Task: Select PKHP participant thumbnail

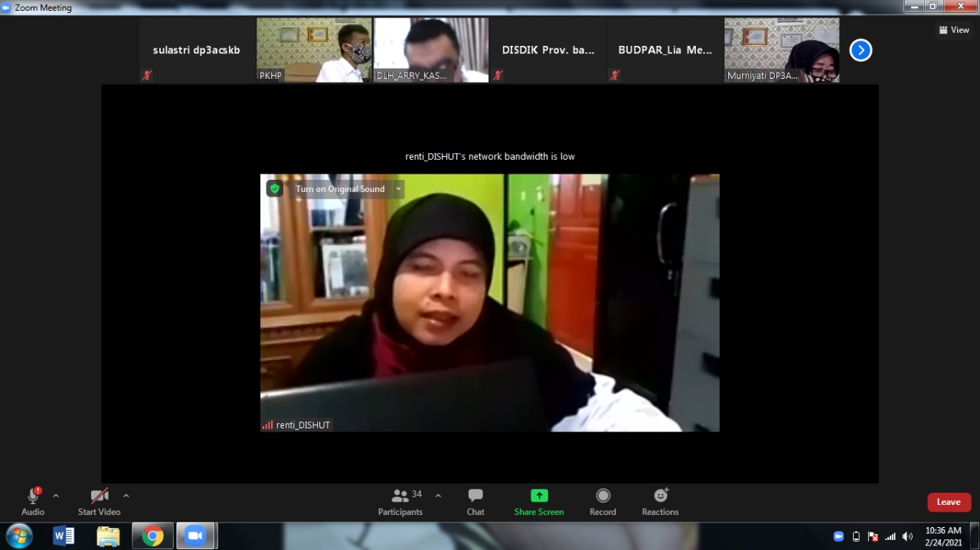Action: [x=314, y=50]
